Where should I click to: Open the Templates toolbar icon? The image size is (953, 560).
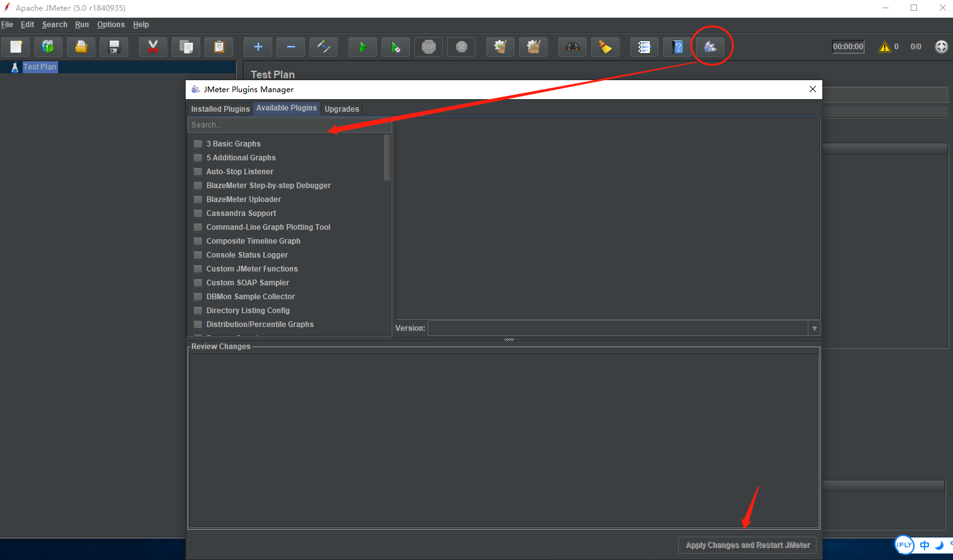[x=48, y=47]
